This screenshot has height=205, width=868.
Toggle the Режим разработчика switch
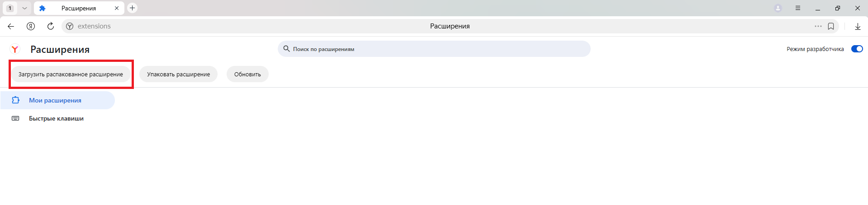pos(857,49)
